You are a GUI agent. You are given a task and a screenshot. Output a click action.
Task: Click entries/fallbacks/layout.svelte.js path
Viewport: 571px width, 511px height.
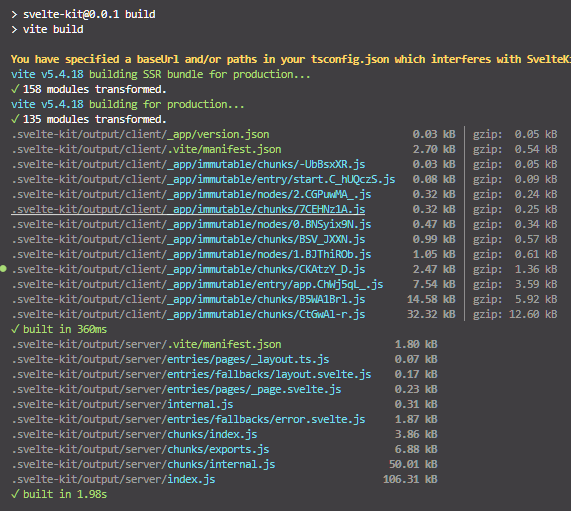(191, 374)
